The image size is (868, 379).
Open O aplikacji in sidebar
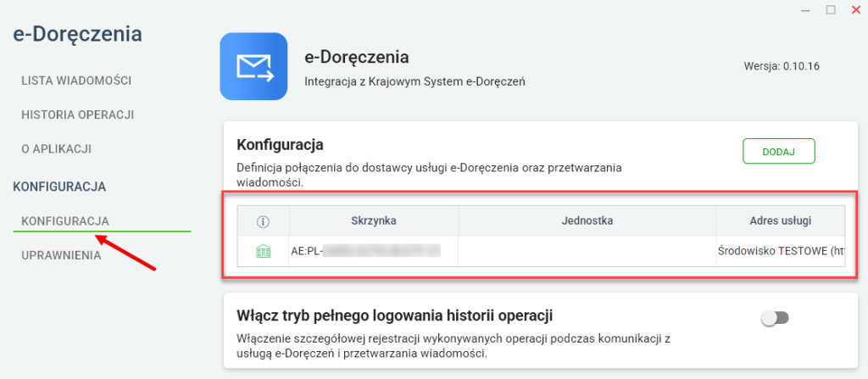pyautogui.click(x=57, y=149)
